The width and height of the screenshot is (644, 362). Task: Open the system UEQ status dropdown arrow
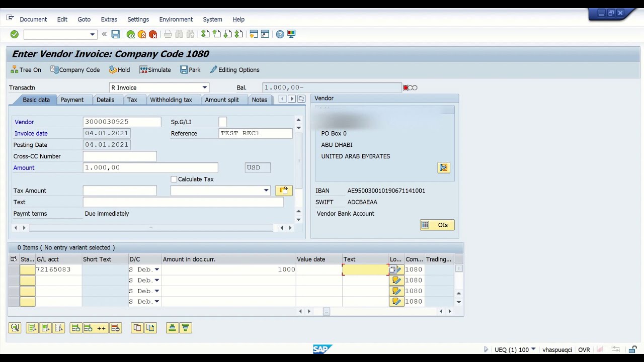pyautogui.click(x=533, y=349)
